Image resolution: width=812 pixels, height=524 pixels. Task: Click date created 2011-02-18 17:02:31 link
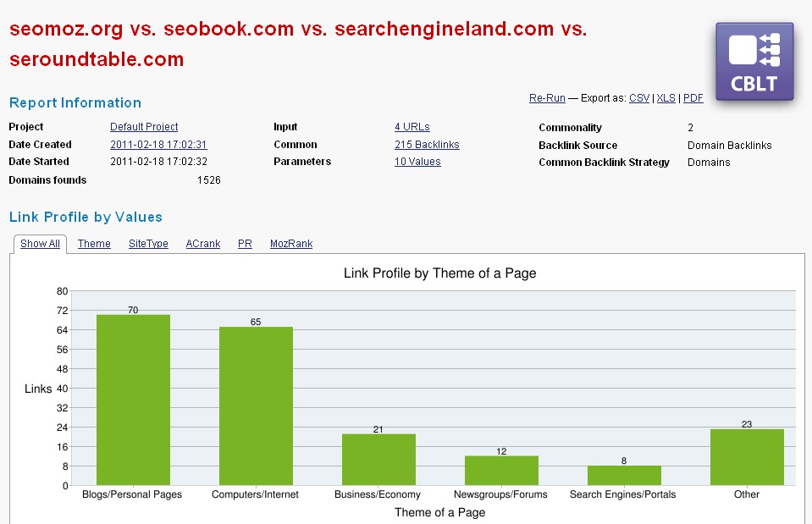pos(158,145)
